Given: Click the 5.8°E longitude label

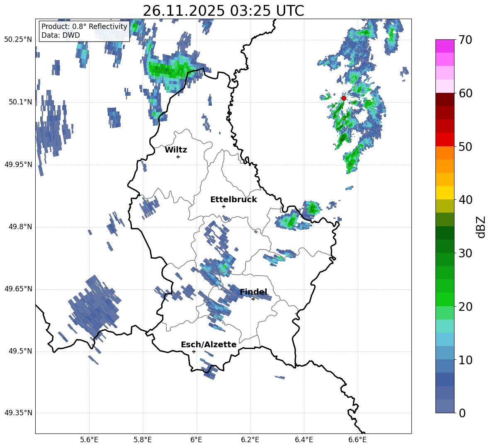Looking at the screenshot, I should (x=143, y=440).
